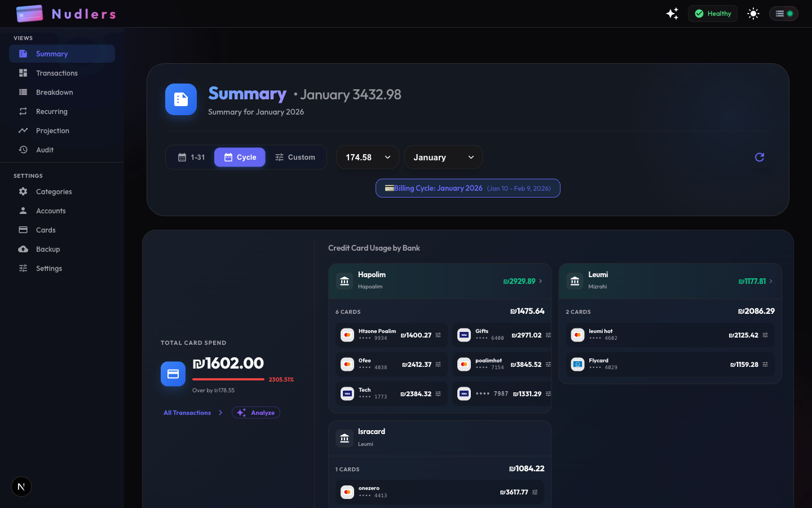The image size is (812, 508).
Task: Click the Backup cloud icon
Action: click(x=23, y=249)
